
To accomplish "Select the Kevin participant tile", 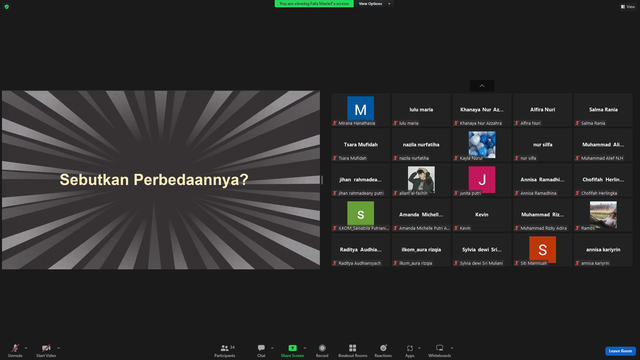I will (482, 215).
